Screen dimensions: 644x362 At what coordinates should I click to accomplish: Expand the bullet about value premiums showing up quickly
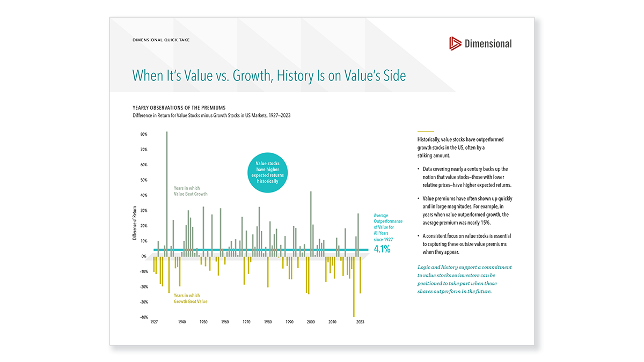click(x=464, y=211)
